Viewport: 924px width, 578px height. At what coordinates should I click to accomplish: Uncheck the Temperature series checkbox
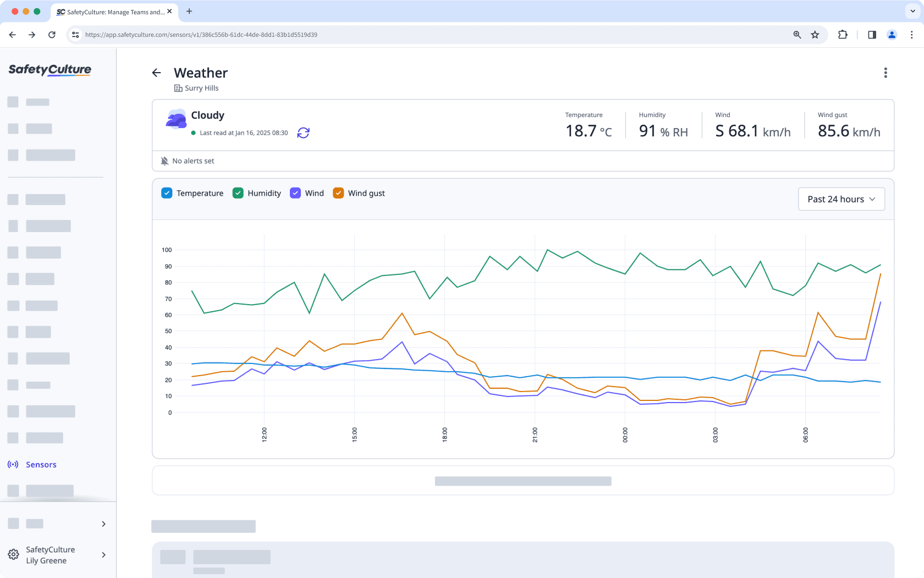coord(167,193)
